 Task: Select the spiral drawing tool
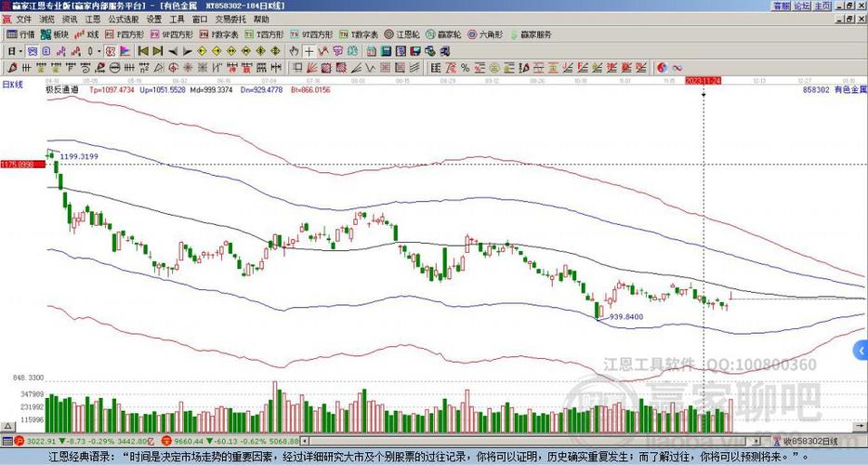85,68
